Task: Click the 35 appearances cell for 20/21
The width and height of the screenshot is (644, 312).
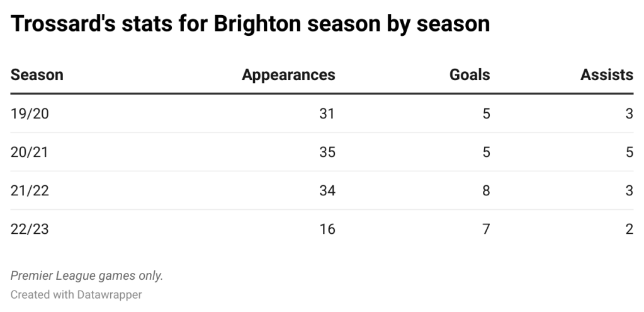Action: tap(327, 152)
